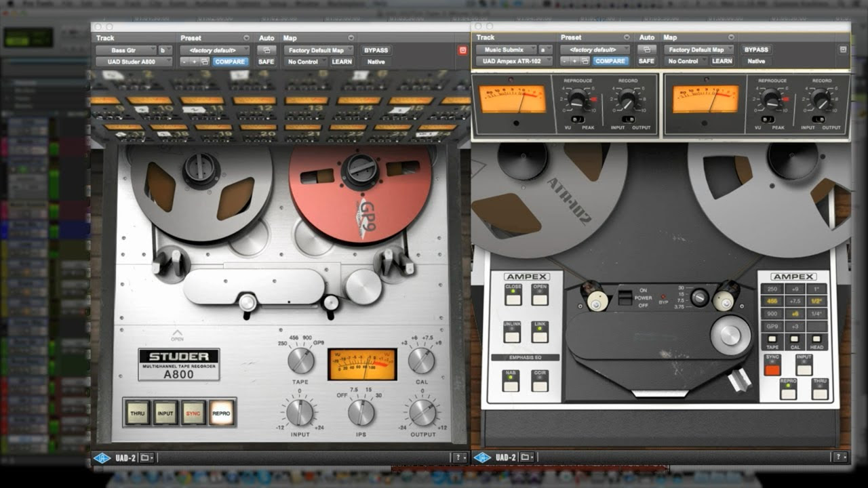The width and height of the screenshot is (868, 488).
Task: Click the Studer CAL level knob
Action: click(x=421, y=360)
